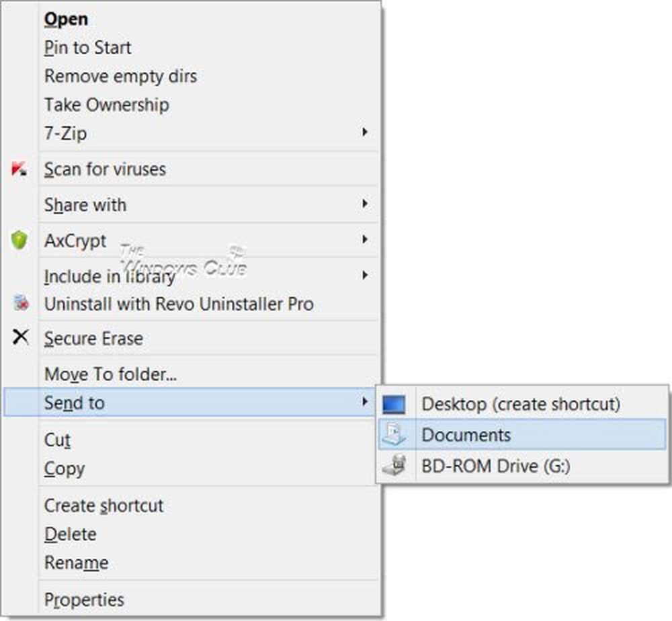Select Rename in the context menu
This screenshot has width=672, height=621.
(76, 563)
